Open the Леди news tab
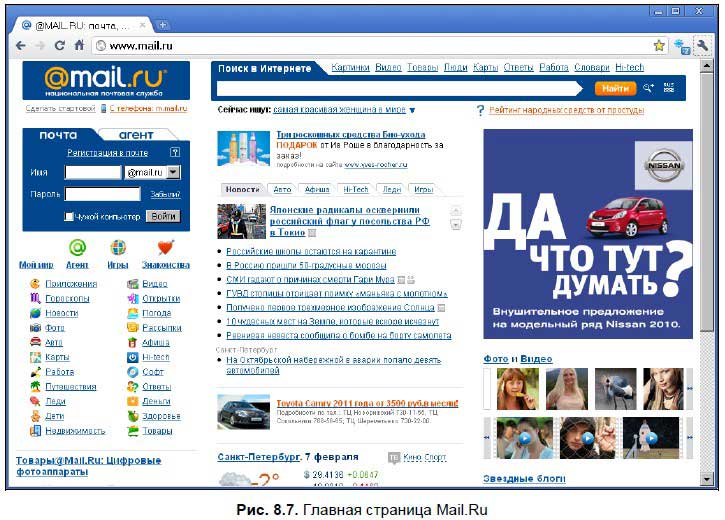Image resolution: width=725 pixels, height=520 pixels. click(392, 190)
